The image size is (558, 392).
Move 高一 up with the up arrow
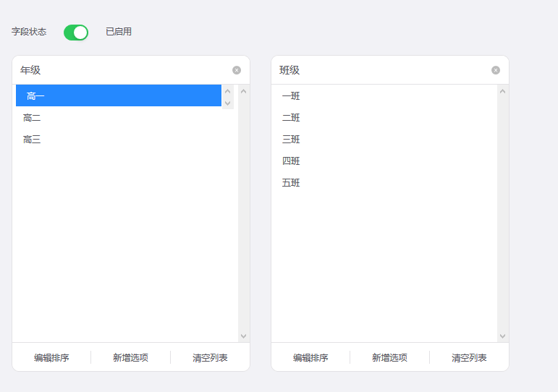pyautogui.click(x=228, y=91)
